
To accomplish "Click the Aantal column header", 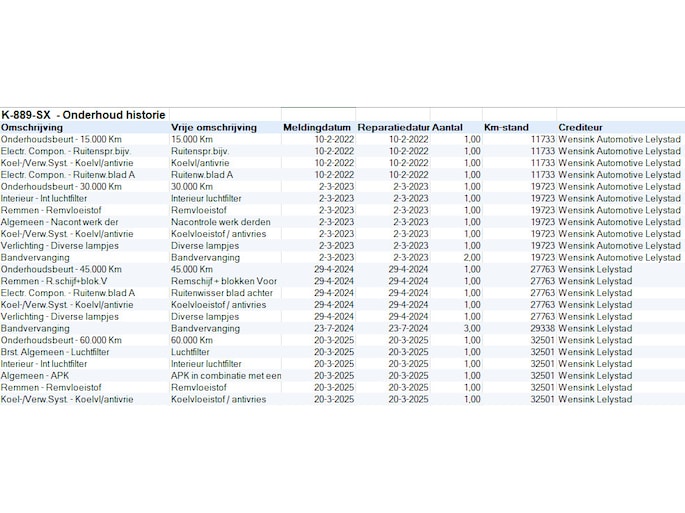I will (x=449, y=128).
